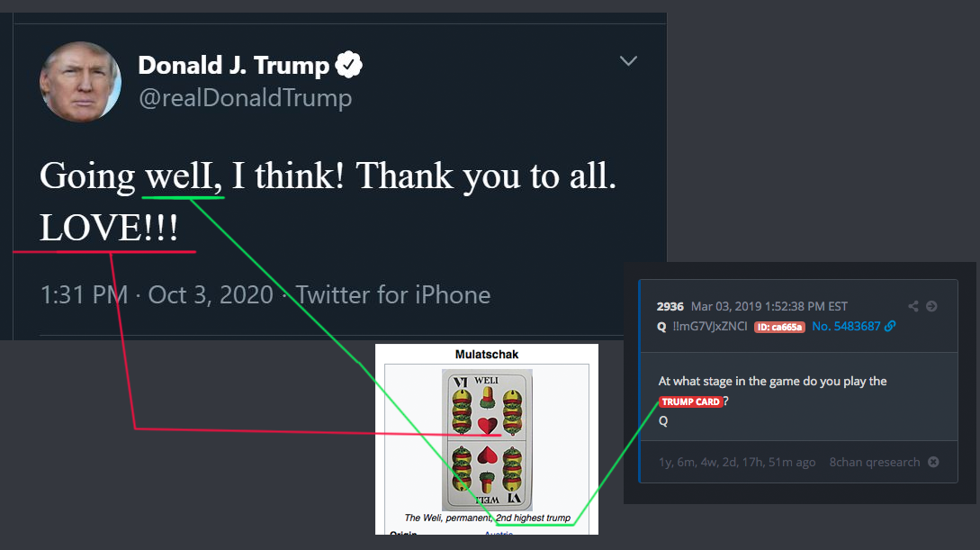The height and width of the screenshot is (550, 980).
Task: Click the X icon next to 8chan qresearch
Action: click(933, 462)
